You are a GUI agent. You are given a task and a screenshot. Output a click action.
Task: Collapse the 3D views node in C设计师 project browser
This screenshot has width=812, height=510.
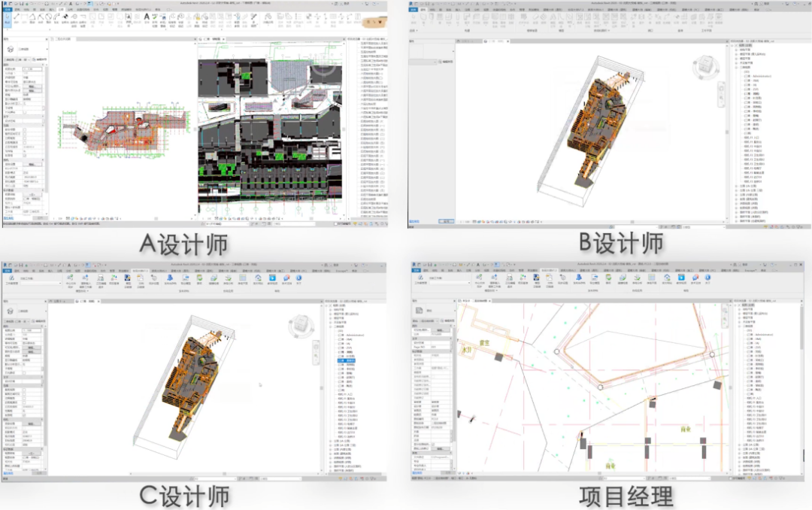tap(331, 326)
